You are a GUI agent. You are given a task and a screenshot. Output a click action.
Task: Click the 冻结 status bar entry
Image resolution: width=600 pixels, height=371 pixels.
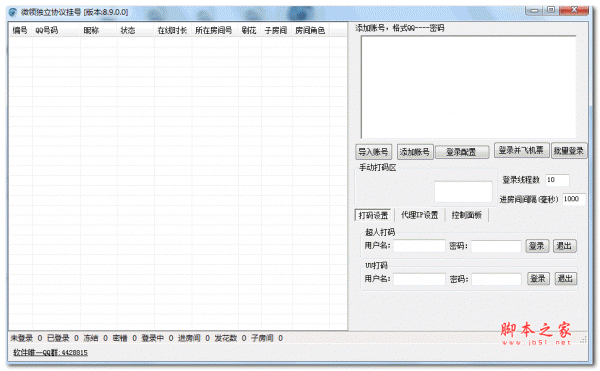pyautogui.click(x=95, y=338)
